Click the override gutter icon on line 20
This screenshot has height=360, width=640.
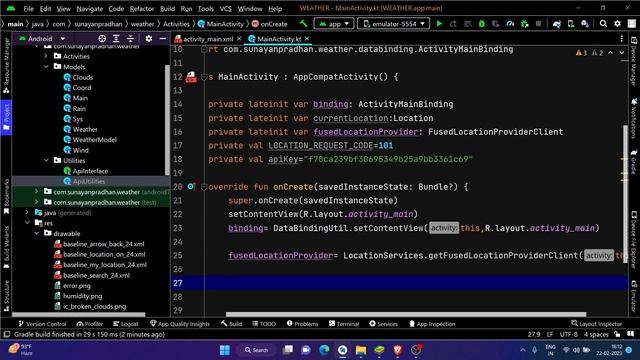191,187
